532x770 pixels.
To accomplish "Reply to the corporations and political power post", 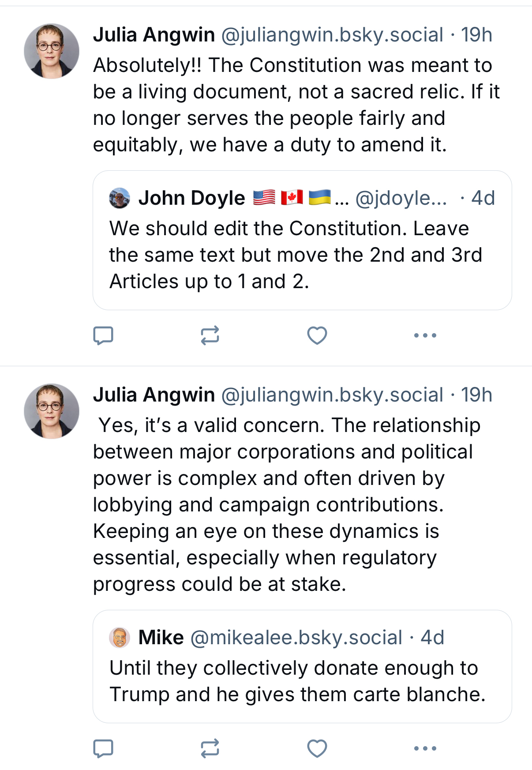I will [x=103, y=748].
